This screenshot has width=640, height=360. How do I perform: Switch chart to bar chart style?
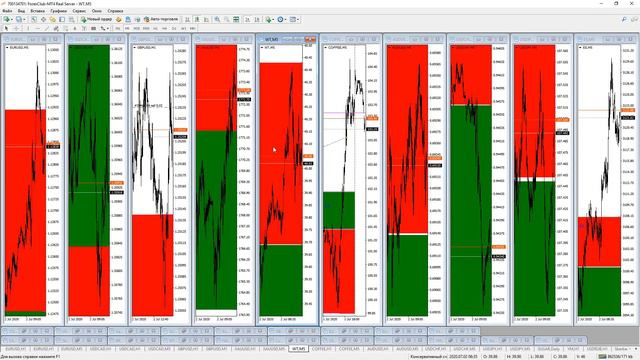click(x=187, y=19)
